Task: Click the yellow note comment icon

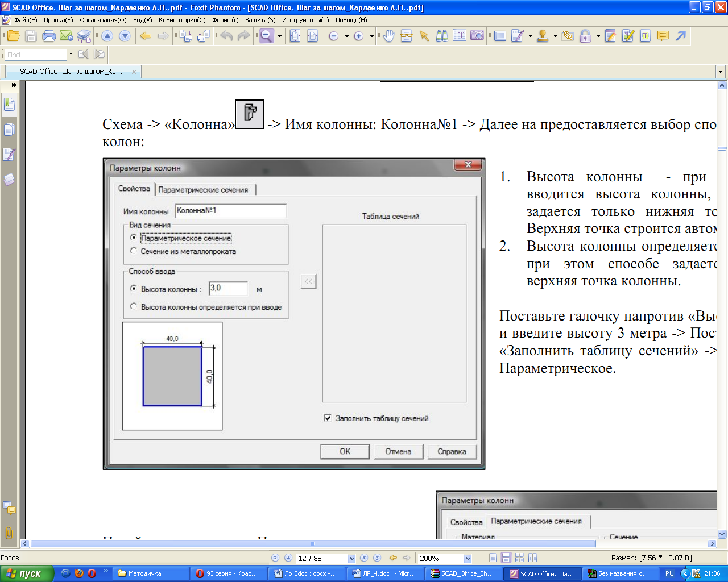Action: [x=663, y=36]
